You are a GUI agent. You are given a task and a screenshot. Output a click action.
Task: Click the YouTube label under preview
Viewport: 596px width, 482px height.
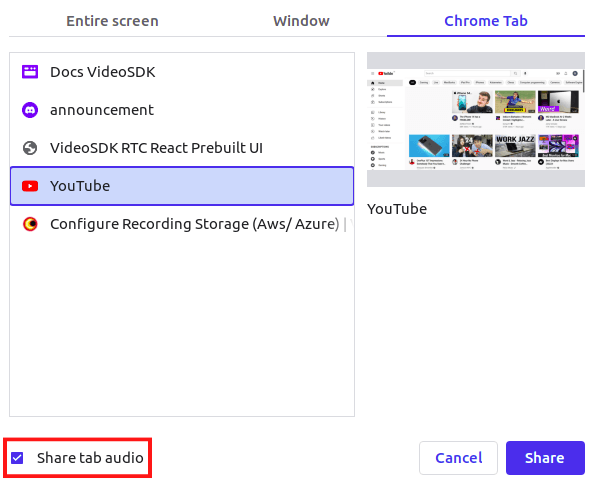(x=397, y=209)
